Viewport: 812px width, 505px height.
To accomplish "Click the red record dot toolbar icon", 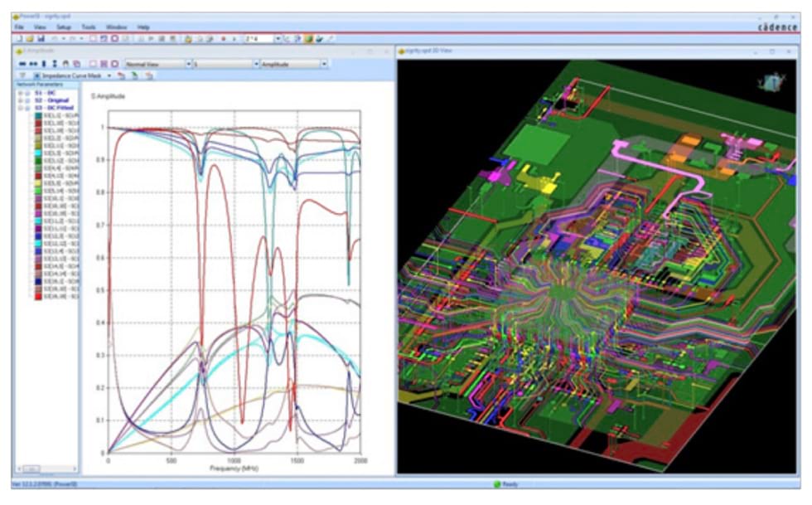I will point(223,38).
